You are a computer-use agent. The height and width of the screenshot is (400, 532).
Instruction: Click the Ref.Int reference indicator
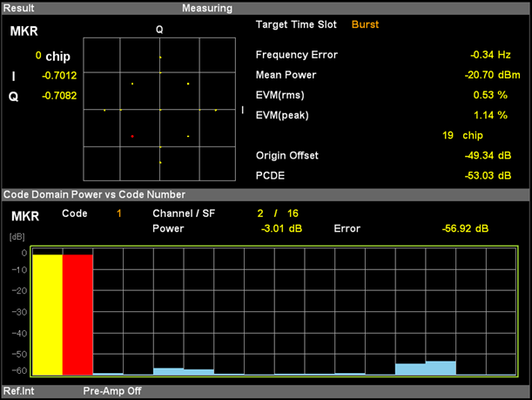click(18, 392)
